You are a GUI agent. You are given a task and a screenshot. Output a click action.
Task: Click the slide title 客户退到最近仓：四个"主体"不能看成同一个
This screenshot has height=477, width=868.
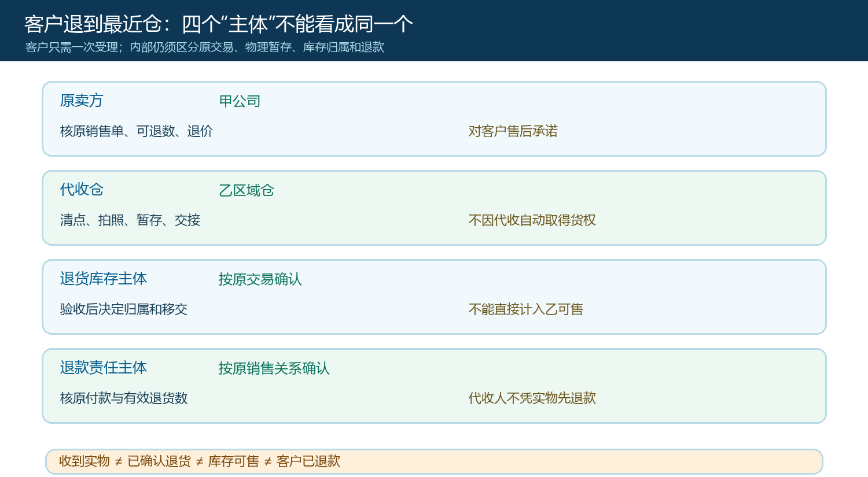point(219,24)
